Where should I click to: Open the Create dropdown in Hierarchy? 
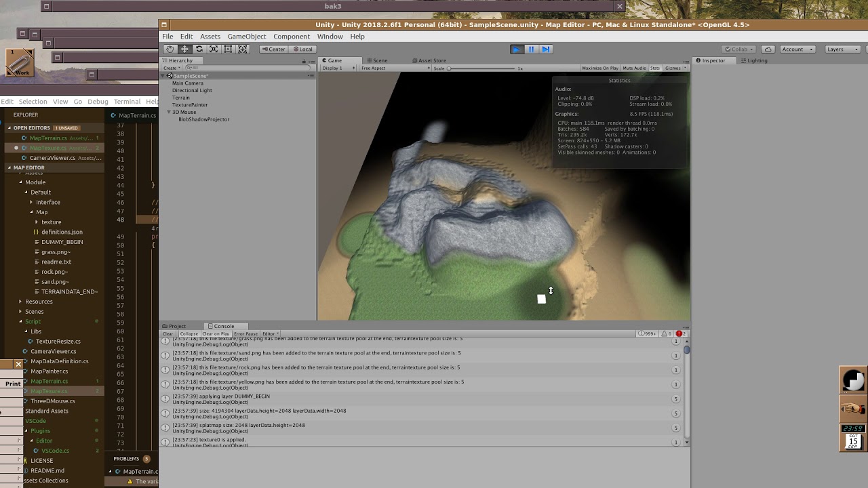coord(172,68)
